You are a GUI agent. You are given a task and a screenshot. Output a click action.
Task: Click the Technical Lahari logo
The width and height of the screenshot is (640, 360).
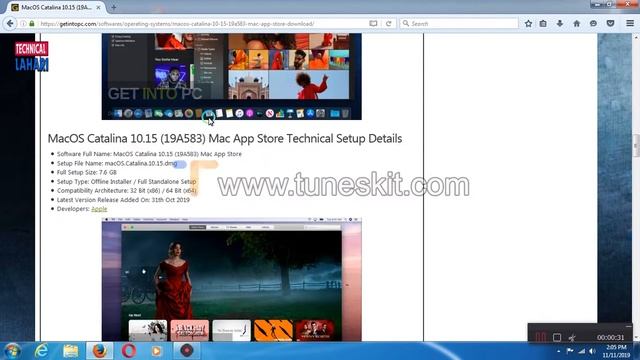(32, 56)
